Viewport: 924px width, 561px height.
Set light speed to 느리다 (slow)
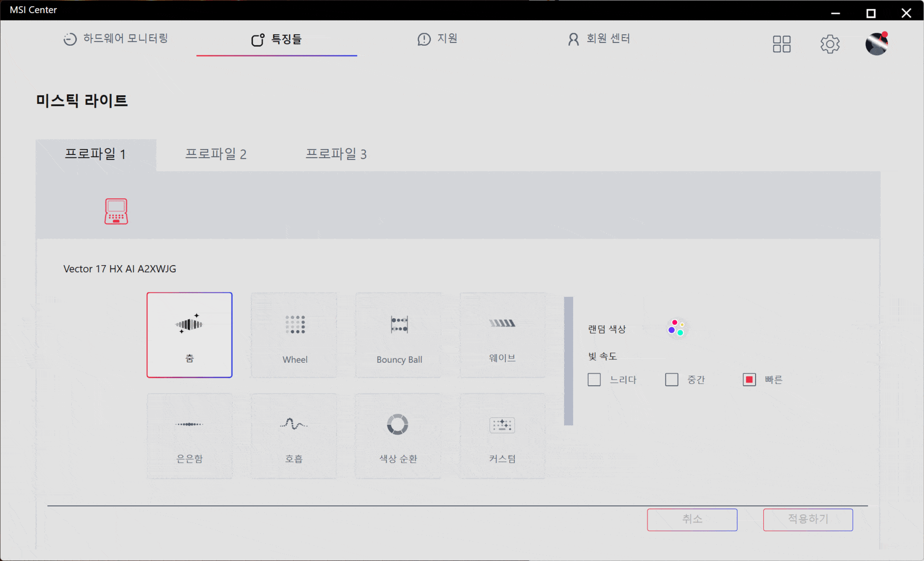[x=594, y=380]
